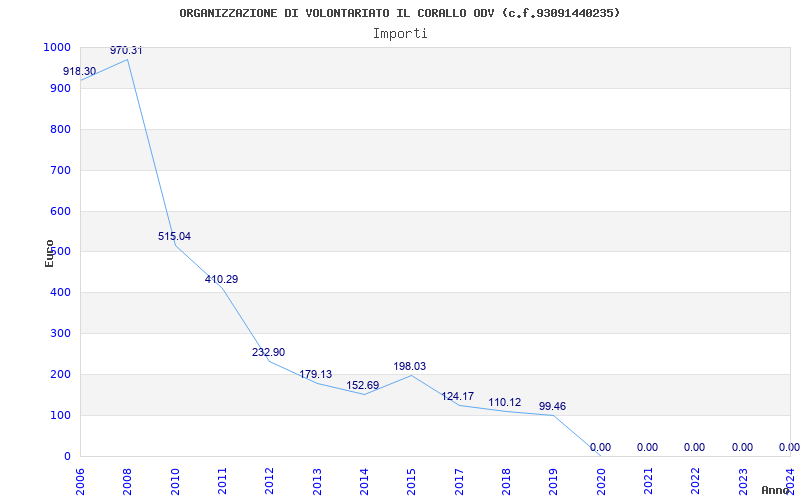Image resolution: width=800 pixels, height=500 pixels.
Task: Select the 99.46 data label
Action: [x=553, y=407]
